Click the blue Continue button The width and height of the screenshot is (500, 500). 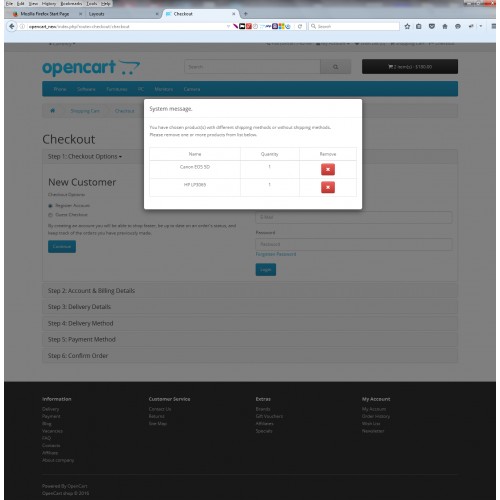coord(62,247)
